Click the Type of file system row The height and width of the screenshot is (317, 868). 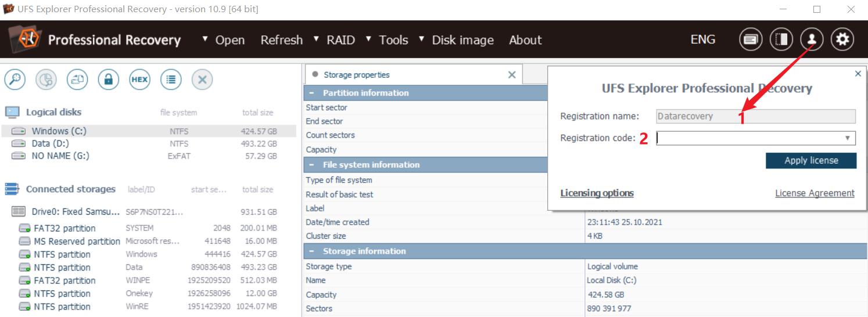point(426,180)
